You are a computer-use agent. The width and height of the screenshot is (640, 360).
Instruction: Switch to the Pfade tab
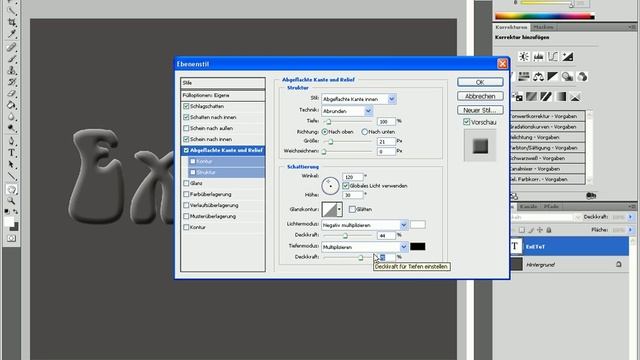[x=551, y=207]
